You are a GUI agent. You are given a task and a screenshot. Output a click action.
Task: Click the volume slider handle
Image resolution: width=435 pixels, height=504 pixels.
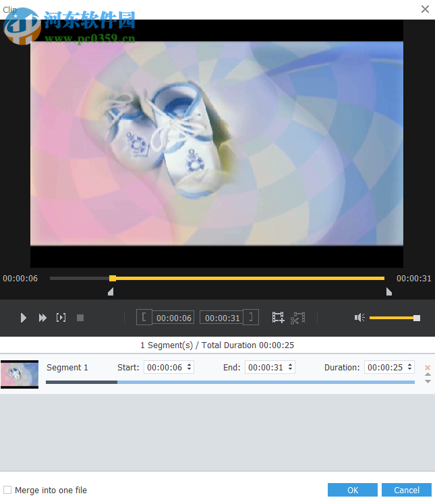[417, 318]
